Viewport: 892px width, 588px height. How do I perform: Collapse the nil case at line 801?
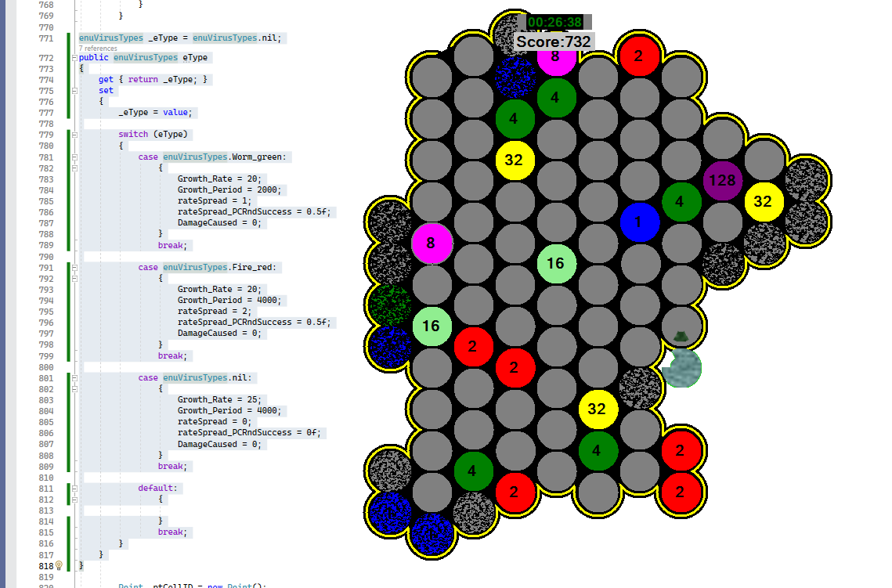[x=74, y=377]
